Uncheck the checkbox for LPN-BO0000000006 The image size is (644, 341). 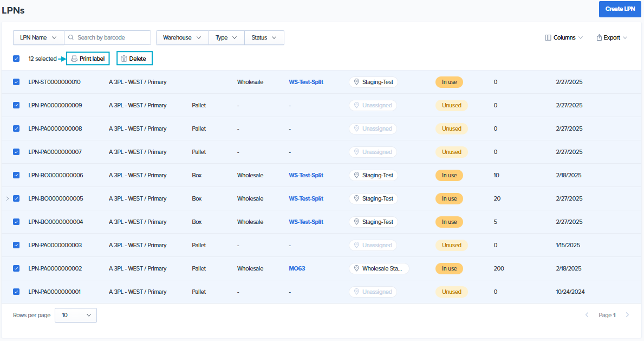tap(16, 175)
